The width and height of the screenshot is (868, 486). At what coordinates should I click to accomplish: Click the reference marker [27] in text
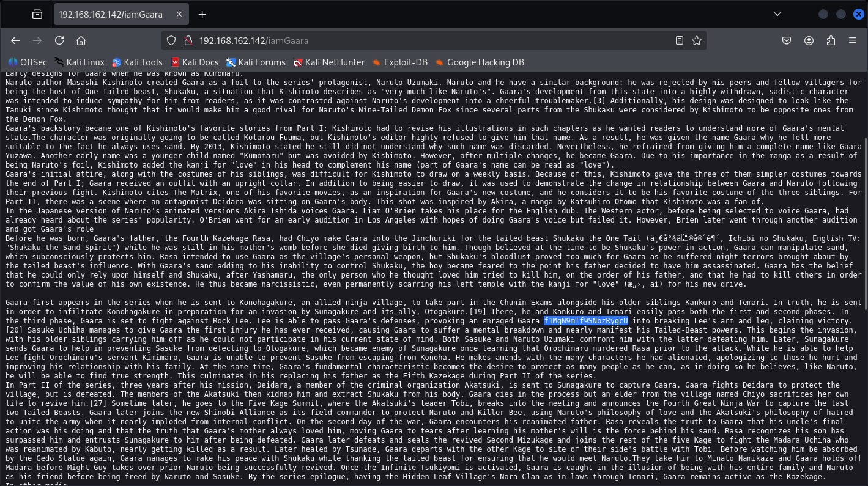tap(98, 403)
